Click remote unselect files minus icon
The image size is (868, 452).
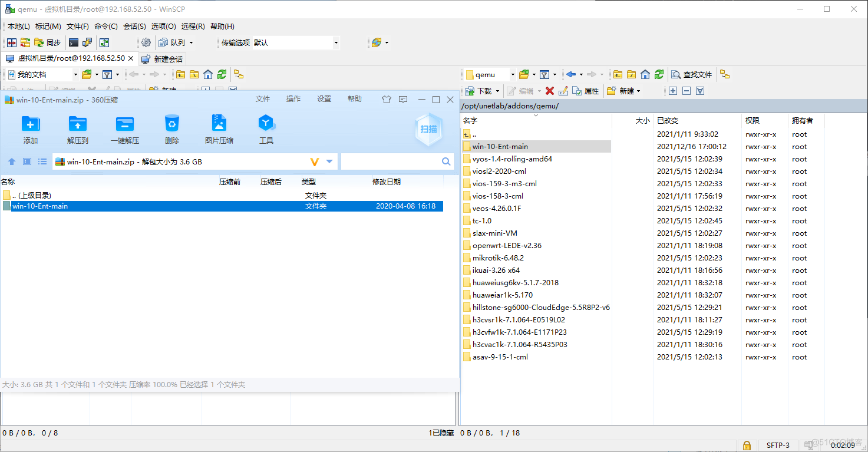click(x=687, y=91)
